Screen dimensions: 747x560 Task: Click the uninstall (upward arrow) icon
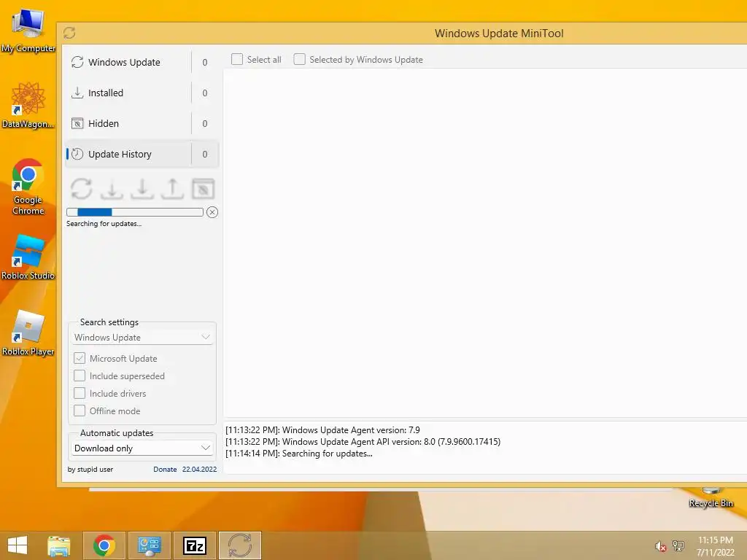coord(172,189)
